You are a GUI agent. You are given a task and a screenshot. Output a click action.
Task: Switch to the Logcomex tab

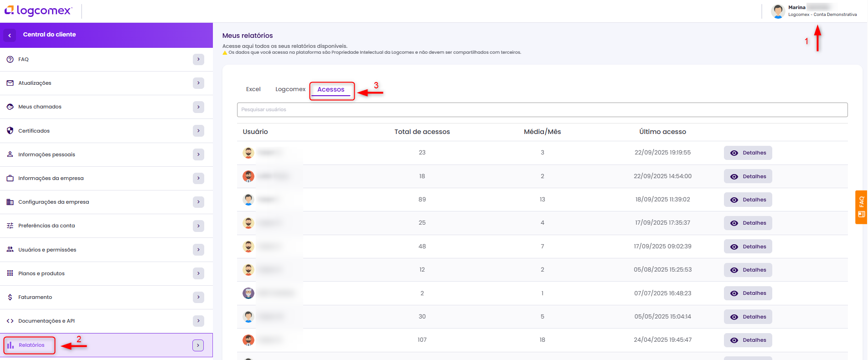point(290,89)
